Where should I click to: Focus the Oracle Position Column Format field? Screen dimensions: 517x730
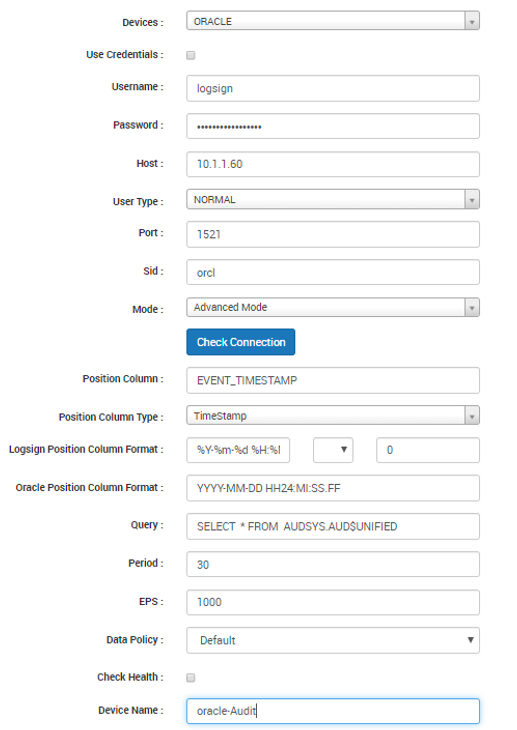point(333,488)
